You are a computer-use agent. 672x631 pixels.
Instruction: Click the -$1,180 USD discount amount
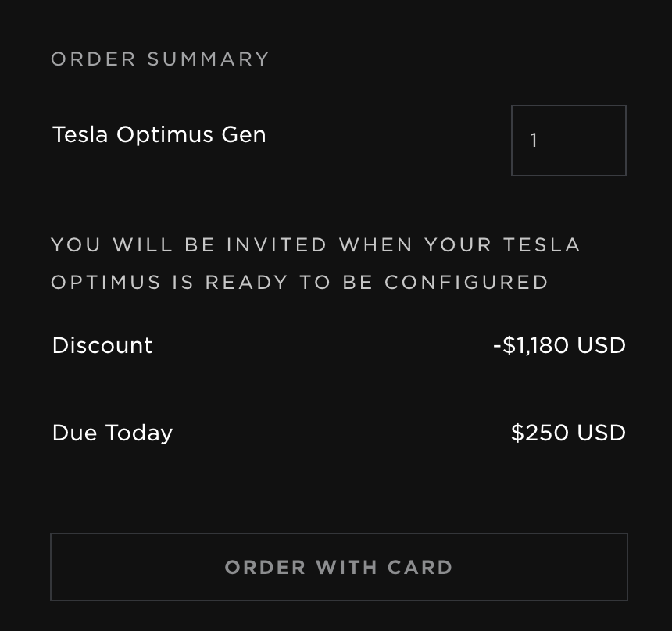pos(559,345)
